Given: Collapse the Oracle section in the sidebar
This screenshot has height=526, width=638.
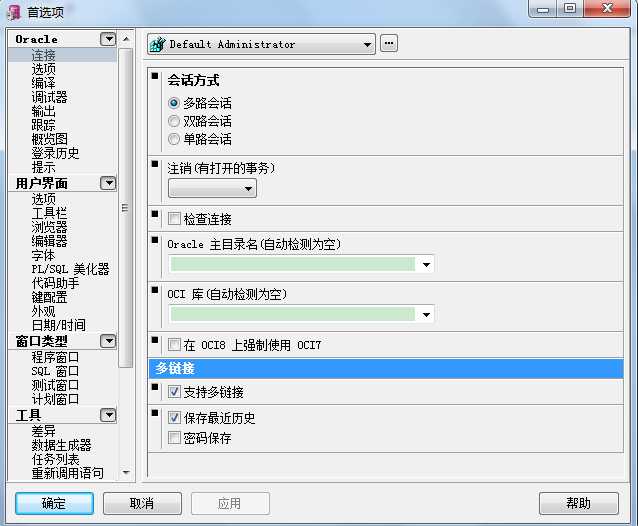Looking at the screenshot, I should 108,39.
